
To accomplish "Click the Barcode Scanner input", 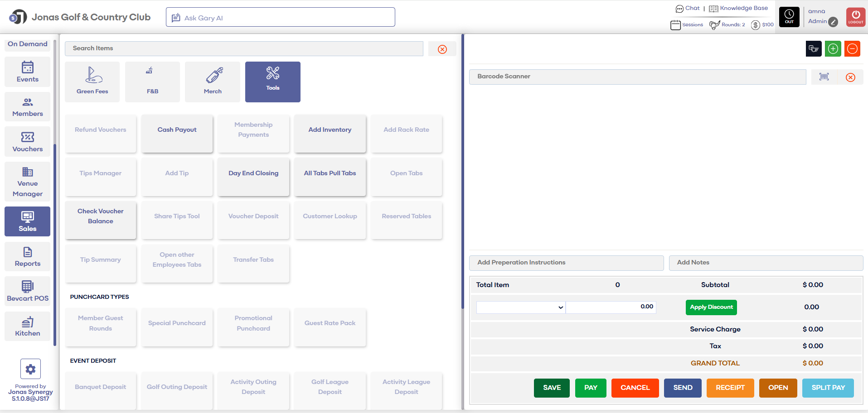I will [637, 77].
